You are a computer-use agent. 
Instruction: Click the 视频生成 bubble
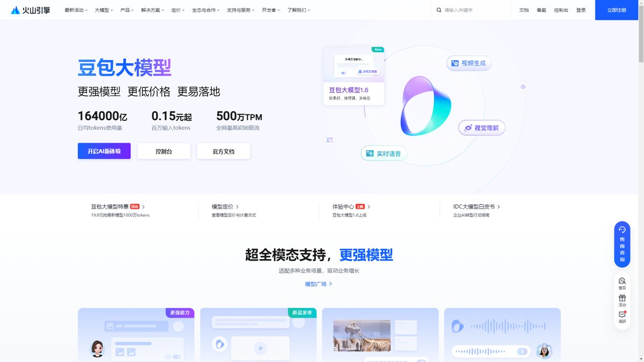pyautogui.click(x=469, y=63)
